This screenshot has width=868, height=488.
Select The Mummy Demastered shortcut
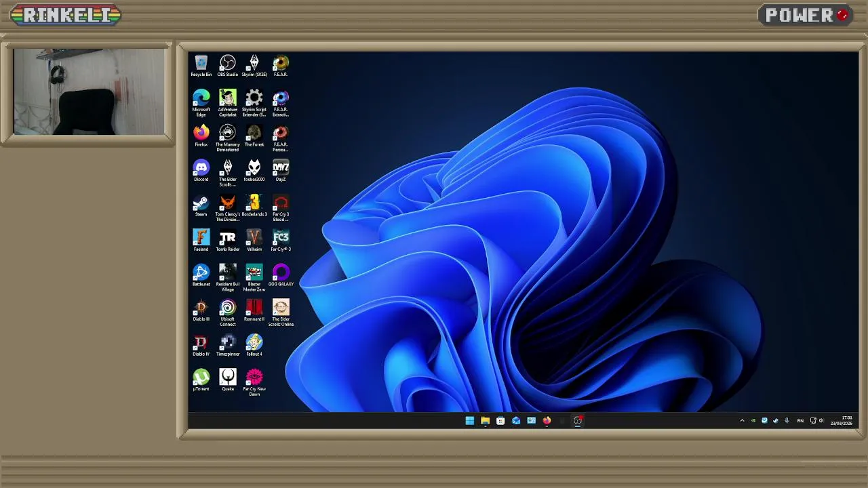228,138
